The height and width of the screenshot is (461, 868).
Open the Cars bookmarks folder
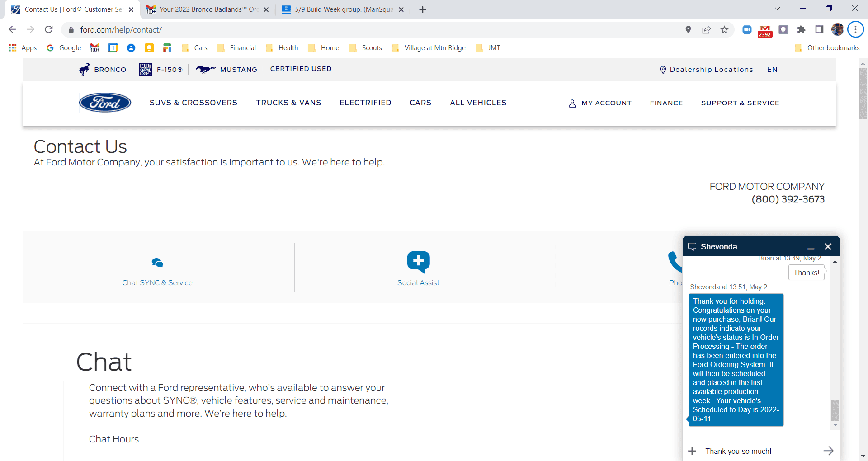click(194, 48)
